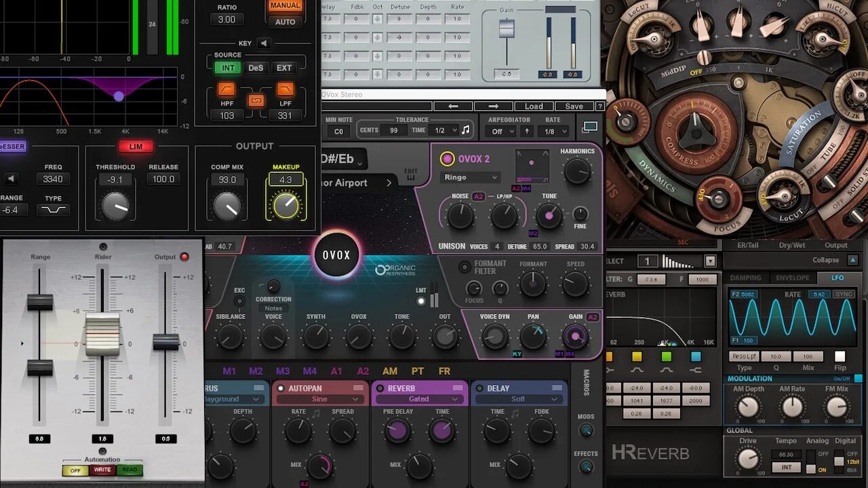Toggle the OVox 2 power button

[447, 159]
